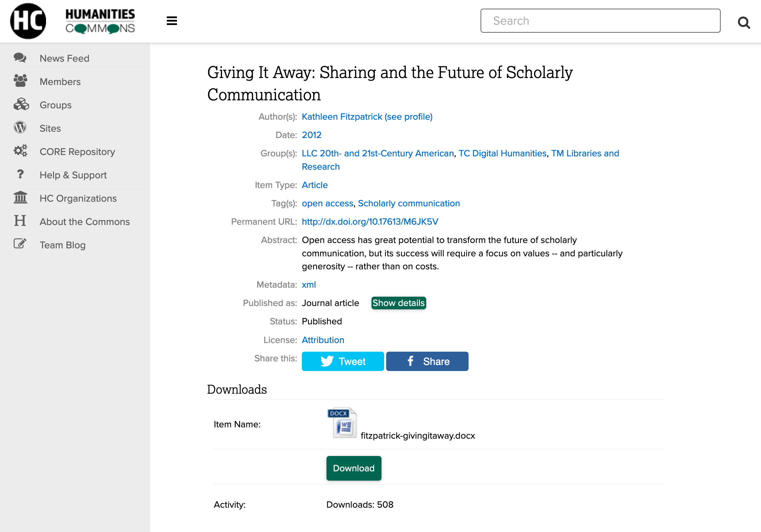Click the CORE Repository gears icon

(20, 151)
